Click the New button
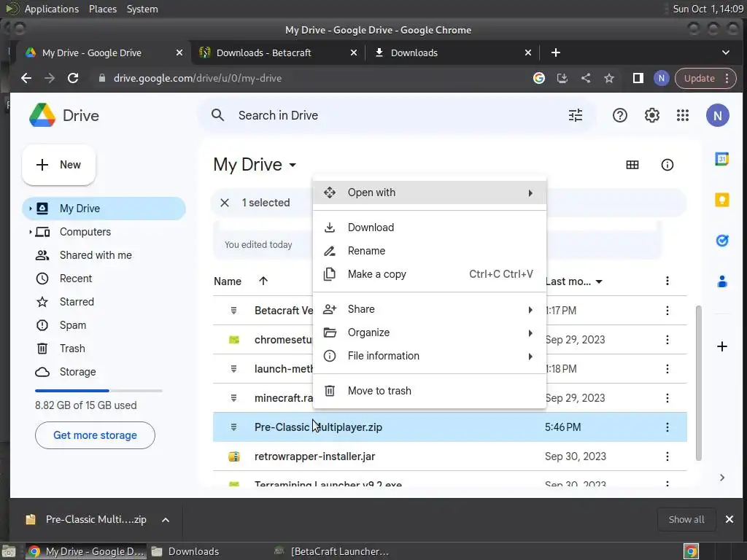 pyautogui.click(x=58, y=165)
